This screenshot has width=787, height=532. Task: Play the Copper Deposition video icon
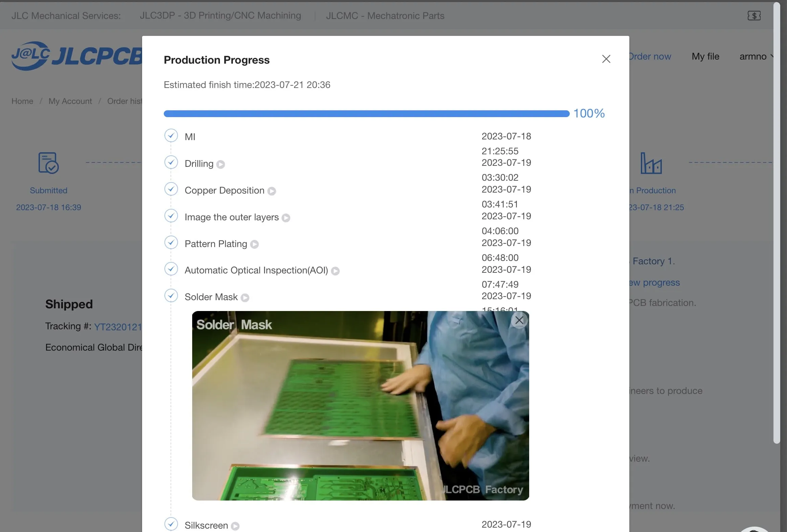(x=272, y=191)
